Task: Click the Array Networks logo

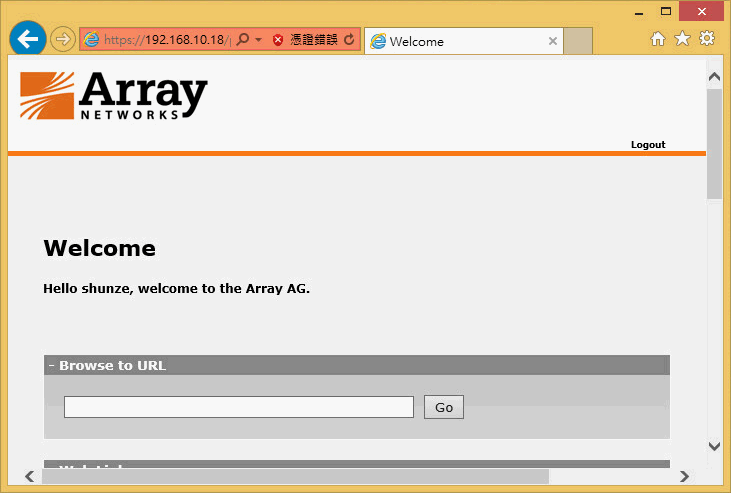Action: click(x=114, y=96)
